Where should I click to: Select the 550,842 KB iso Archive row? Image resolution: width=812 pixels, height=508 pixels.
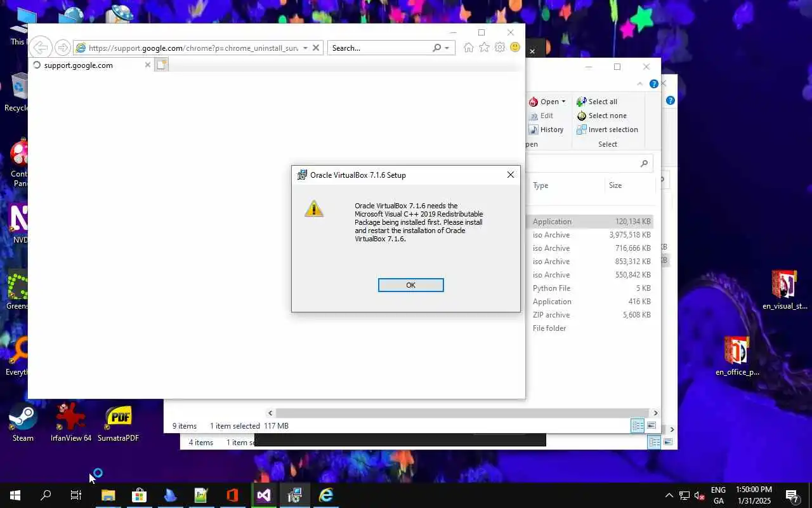point(590,275)
